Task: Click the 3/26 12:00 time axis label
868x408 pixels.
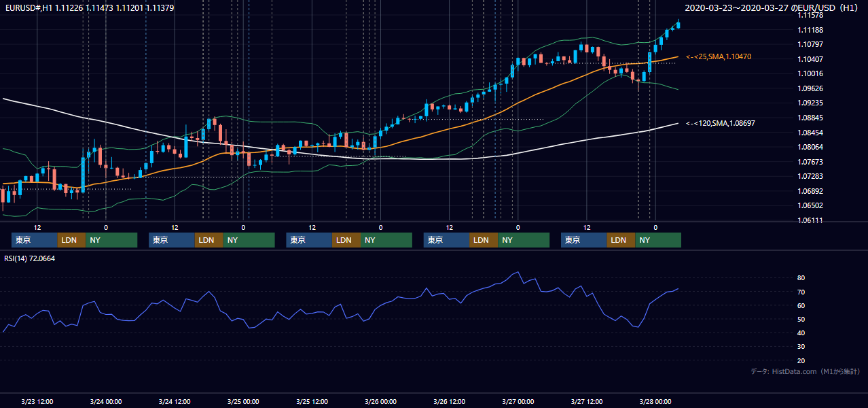Action: [x=449, y=401]
